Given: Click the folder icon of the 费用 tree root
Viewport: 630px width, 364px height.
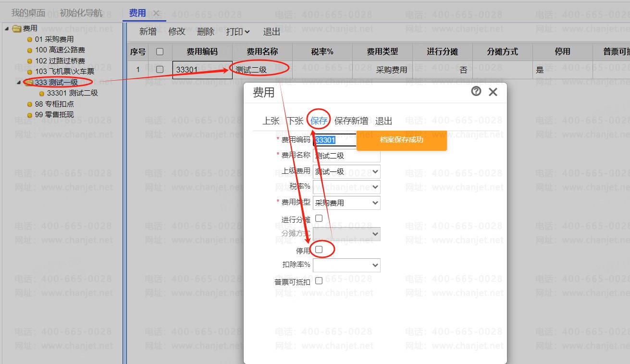Looking at the screenshot, I should (17, 29).
